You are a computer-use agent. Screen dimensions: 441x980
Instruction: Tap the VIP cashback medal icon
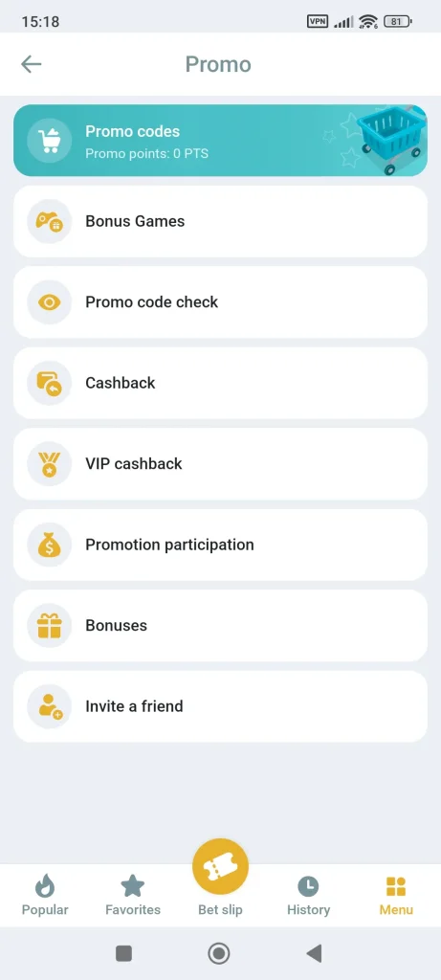pos(50,464)
